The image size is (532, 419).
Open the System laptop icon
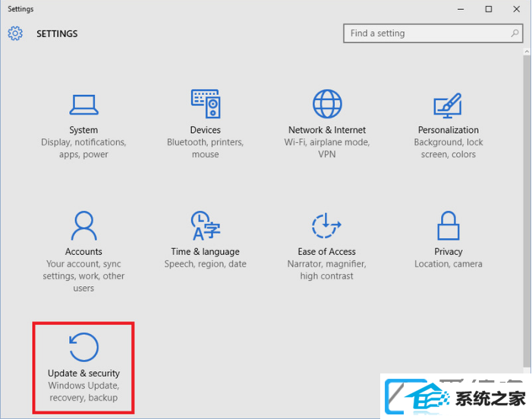tap(83, 105)
